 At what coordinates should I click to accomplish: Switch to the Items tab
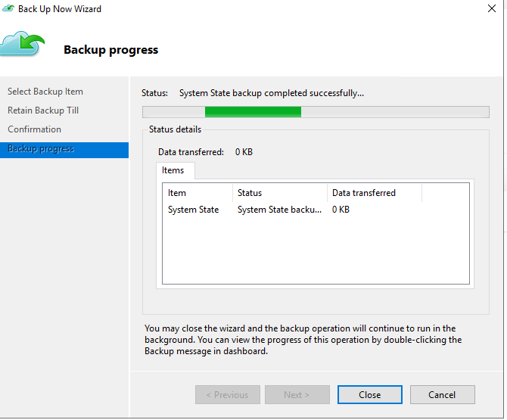click(x=175, y=170)
